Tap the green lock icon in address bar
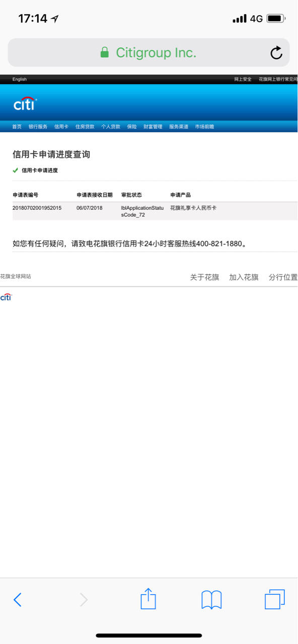Screen dimensions: 298x644 coord(105,52)
